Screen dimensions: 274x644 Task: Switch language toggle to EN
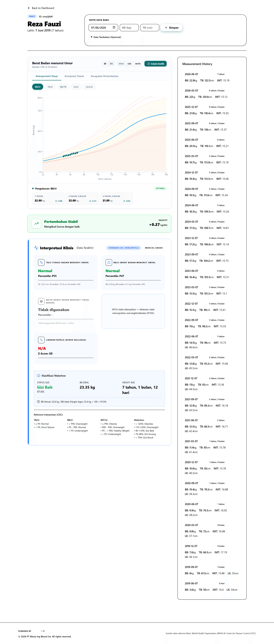(111, 64)
